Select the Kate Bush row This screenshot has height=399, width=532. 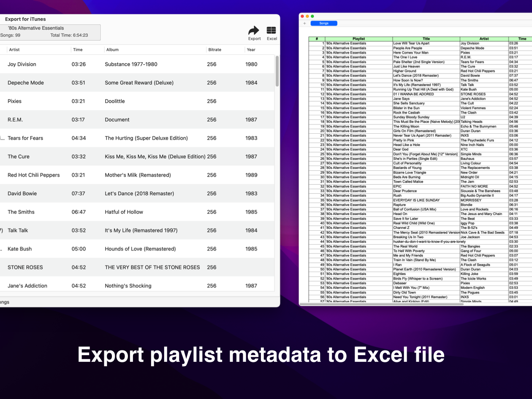pos(137,249)
